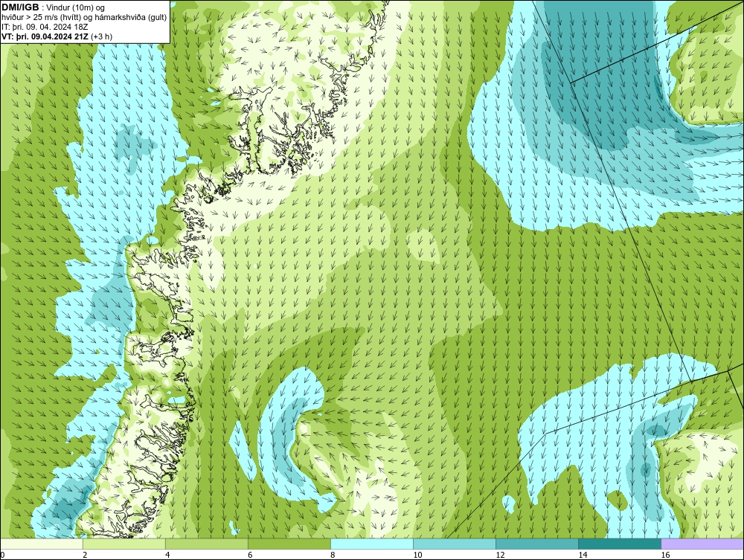This screenshot has width=744, height=560.
Task: Click the legend scale label '10'
Action: pyautogui.click(x=417, y=555)
